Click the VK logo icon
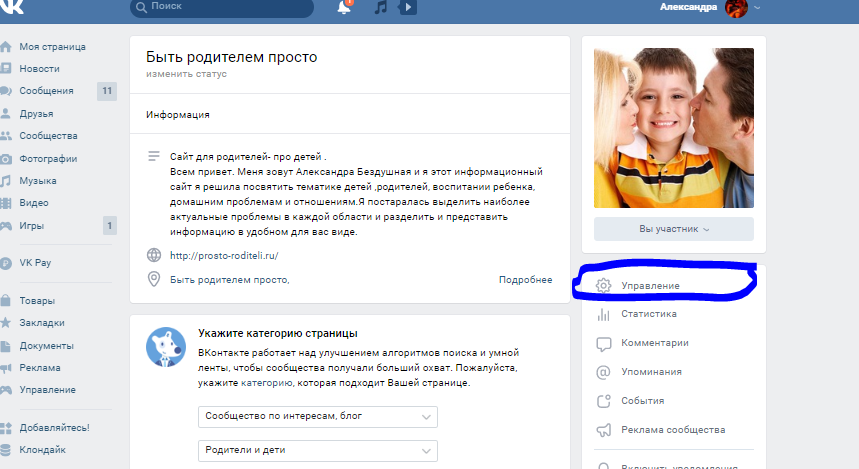The width and height of the screenshot is (859, 469). 12,5
